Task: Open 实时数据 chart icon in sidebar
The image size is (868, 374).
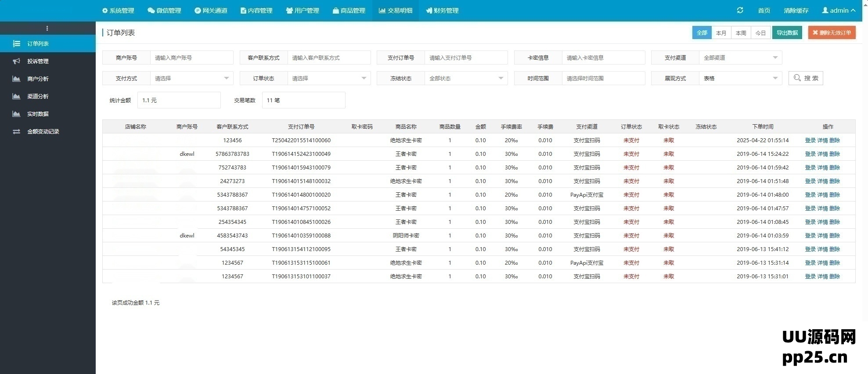Action: 16,114
